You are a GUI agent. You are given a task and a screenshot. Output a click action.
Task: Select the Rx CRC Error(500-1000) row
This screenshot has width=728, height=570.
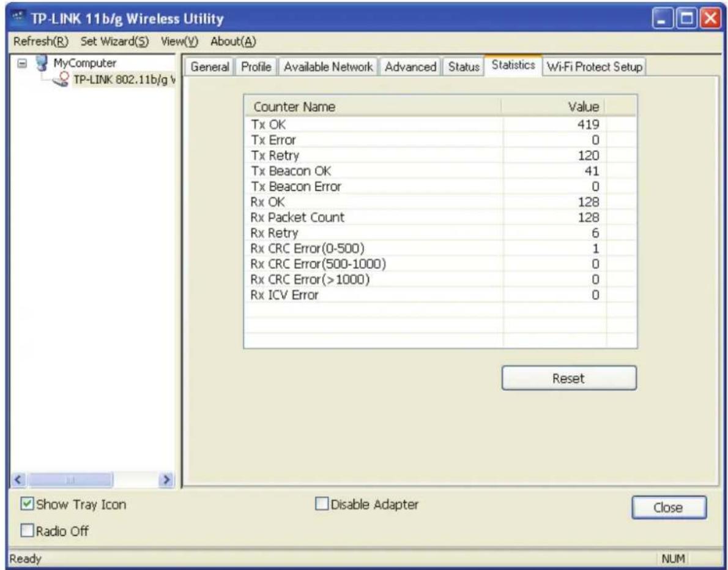(440, 264)
